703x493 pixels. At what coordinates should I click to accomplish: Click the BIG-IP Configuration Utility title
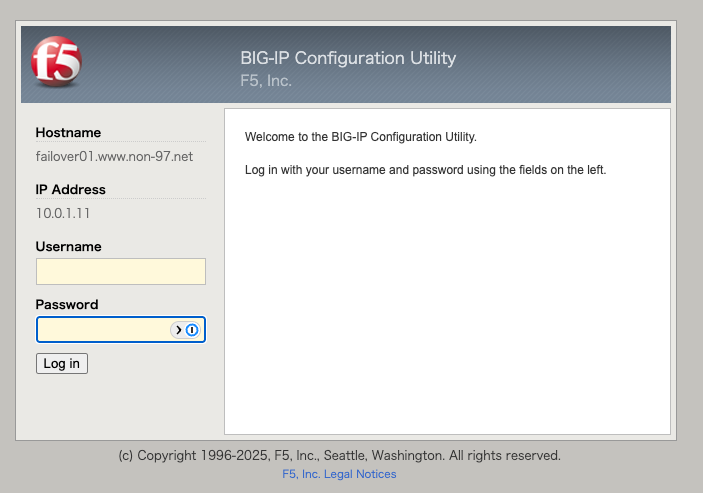point(348,58)
